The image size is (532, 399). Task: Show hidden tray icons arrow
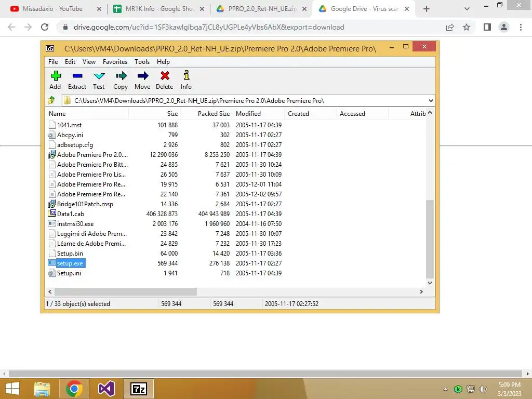click(445, 389)
